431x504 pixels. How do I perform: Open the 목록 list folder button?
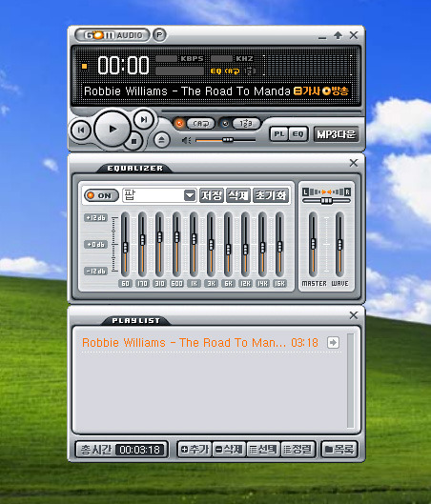coord(339,449)
